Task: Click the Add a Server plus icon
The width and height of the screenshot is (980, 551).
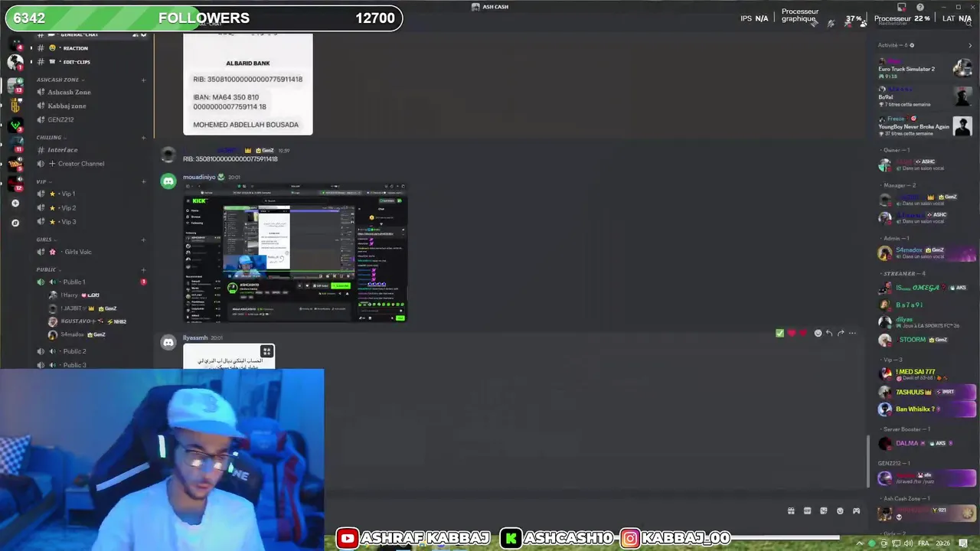Action: (x=15, y=204)
